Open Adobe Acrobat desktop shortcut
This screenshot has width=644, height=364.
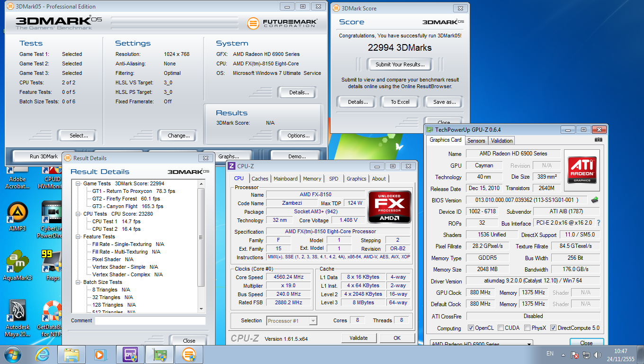click(18, 177)
